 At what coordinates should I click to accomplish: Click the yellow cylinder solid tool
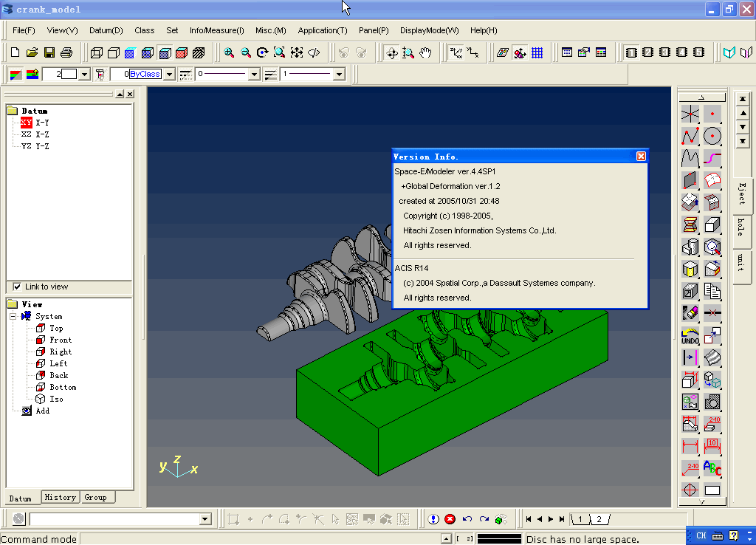point(690,269)
